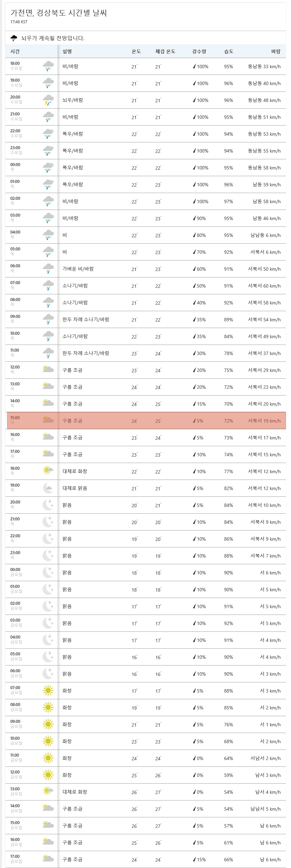Select the 시간 column header
Viewport: 291px width, 868px height.
15,51
